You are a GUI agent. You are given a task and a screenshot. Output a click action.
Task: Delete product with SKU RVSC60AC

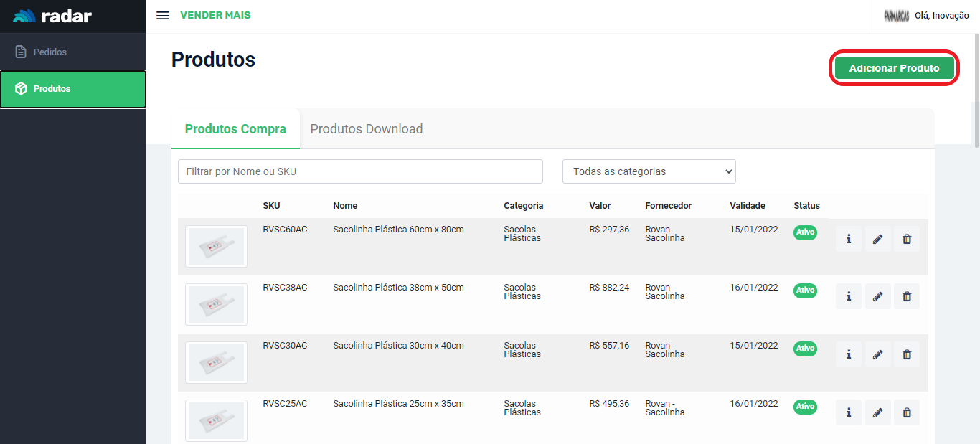click(906, 239)
